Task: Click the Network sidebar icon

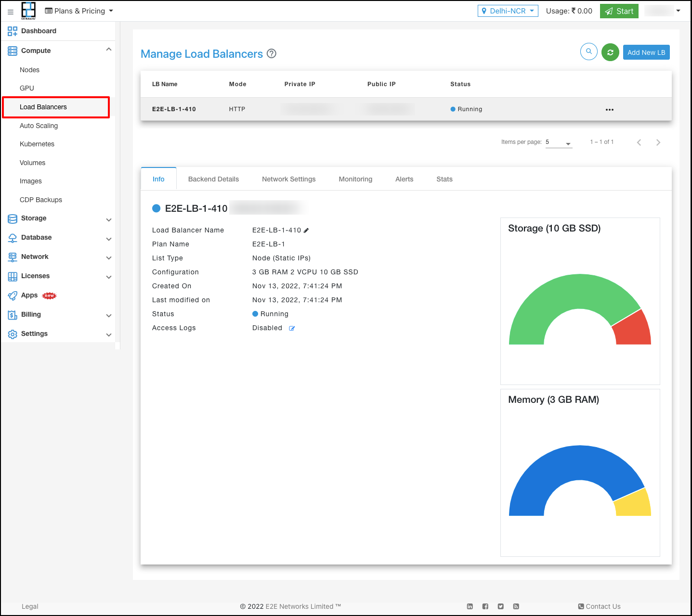Action: [13, 257]
